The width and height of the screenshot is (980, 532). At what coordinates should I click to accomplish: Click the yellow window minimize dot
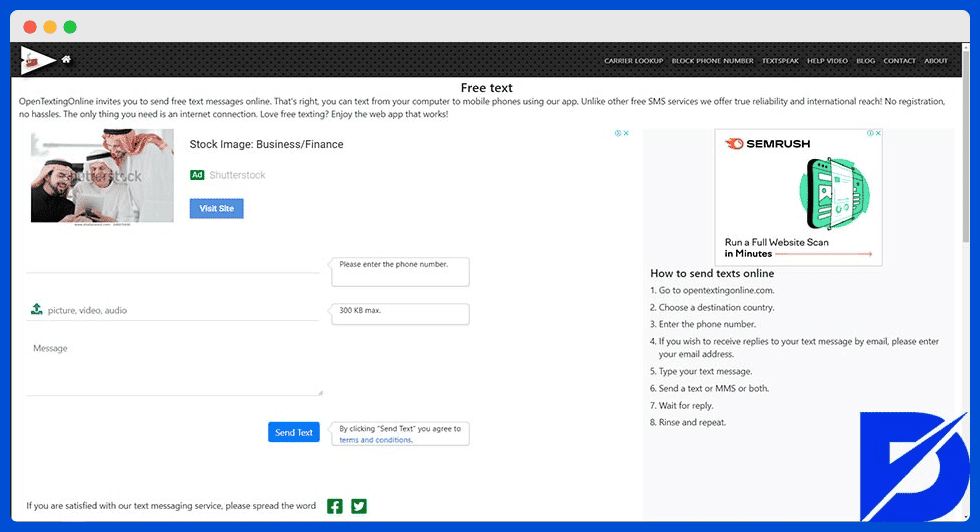pos(50,27)
